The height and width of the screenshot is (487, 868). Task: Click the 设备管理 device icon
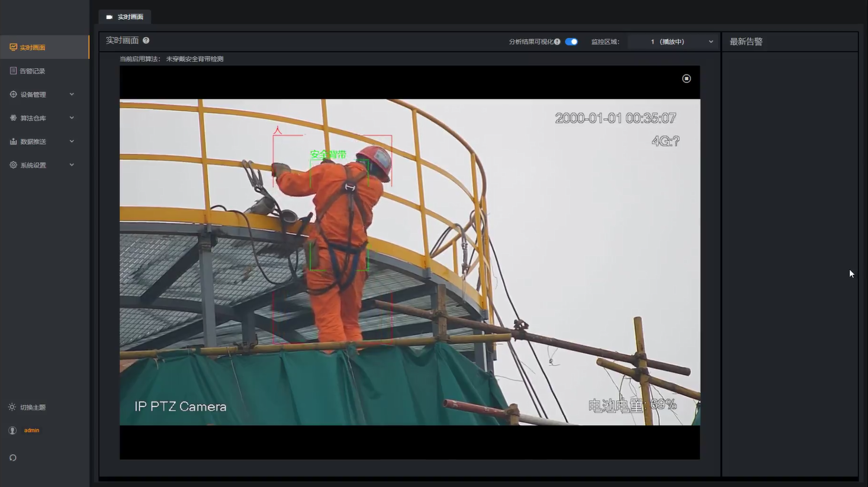pyautogui.click(x=13, y=94)
